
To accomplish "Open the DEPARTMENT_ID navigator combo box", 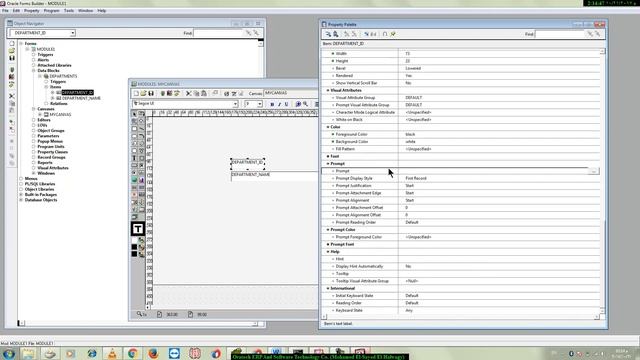I will (x=72, y=33).
